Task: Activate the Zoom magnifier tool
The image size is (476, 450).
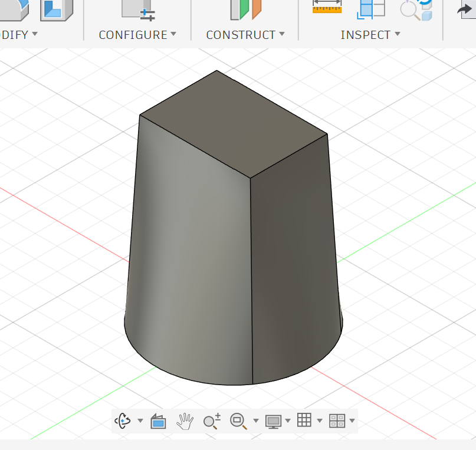Action: (212, 421)
